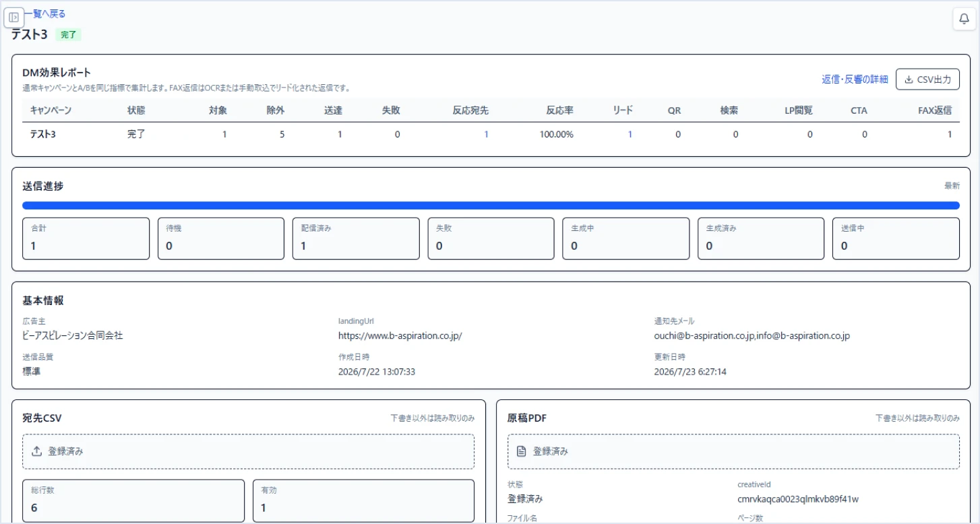Click the 最新 label in 送信進捗
Image resolution: width=980 pixels, height=524 pixels.
(952, 186)
